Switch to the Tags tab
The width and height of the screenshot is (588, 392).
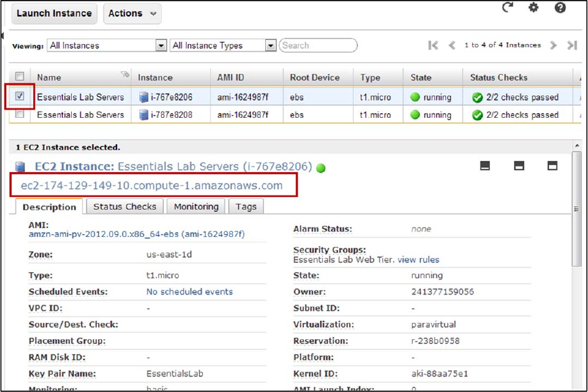click(x=246, y=206)
